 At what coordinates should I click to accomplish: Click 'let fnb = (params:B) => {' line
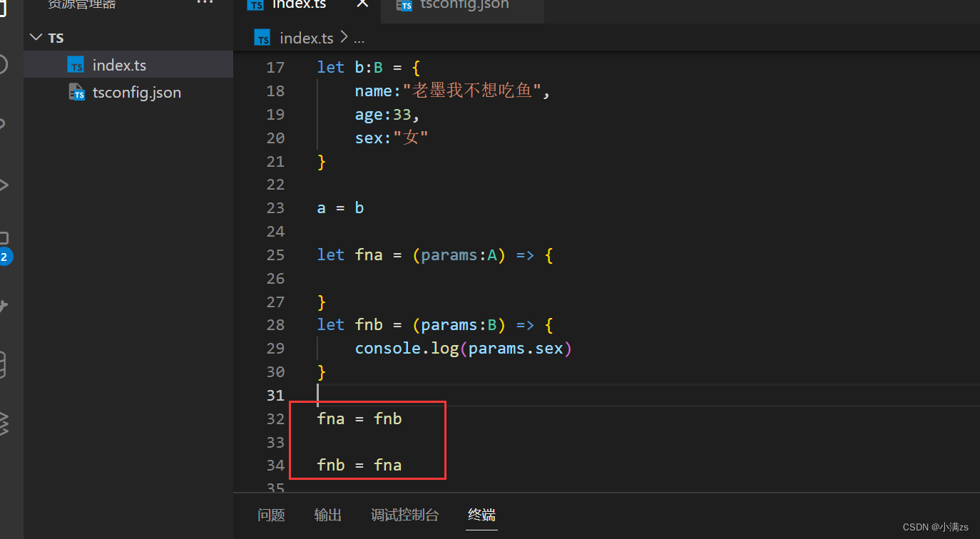pyautogui.click(x=435, y=324)
